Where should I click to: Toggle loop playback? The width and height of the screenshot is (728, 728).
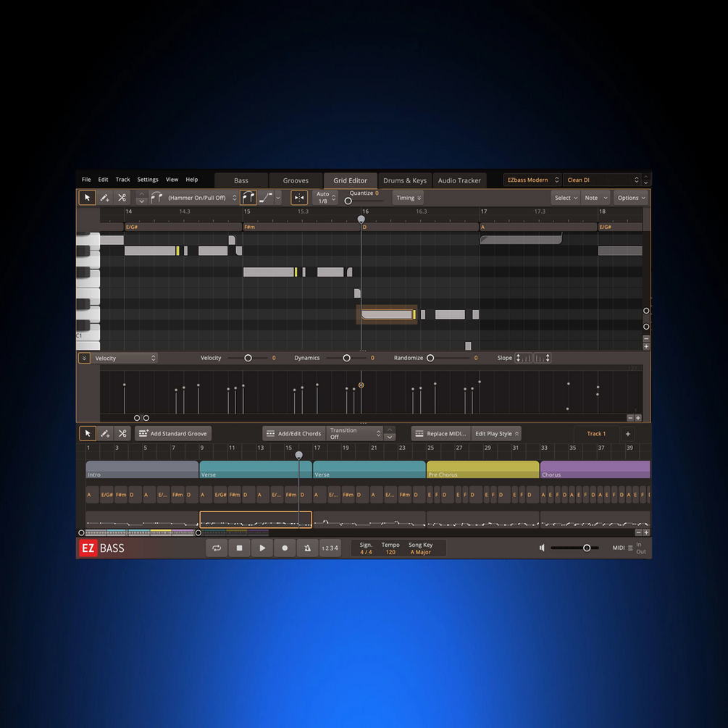[x=217, y=548]
